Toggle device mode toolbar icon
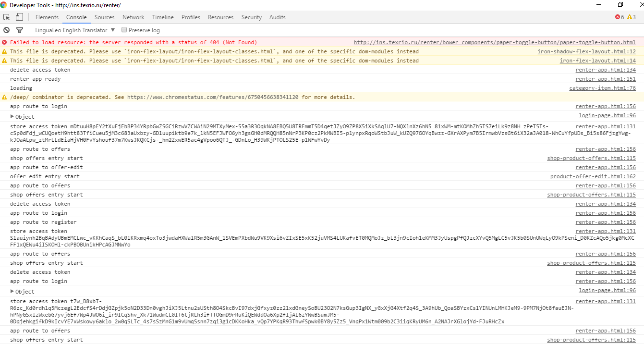644x344 pixels. (x=19, y=17)
